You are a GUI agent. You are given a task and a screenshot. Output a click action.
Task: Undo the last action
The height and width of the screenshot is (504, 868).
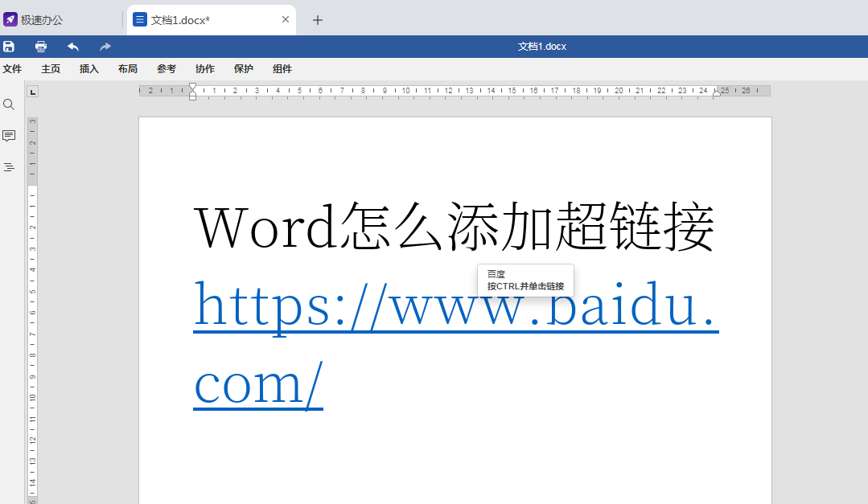coord(73,47)
